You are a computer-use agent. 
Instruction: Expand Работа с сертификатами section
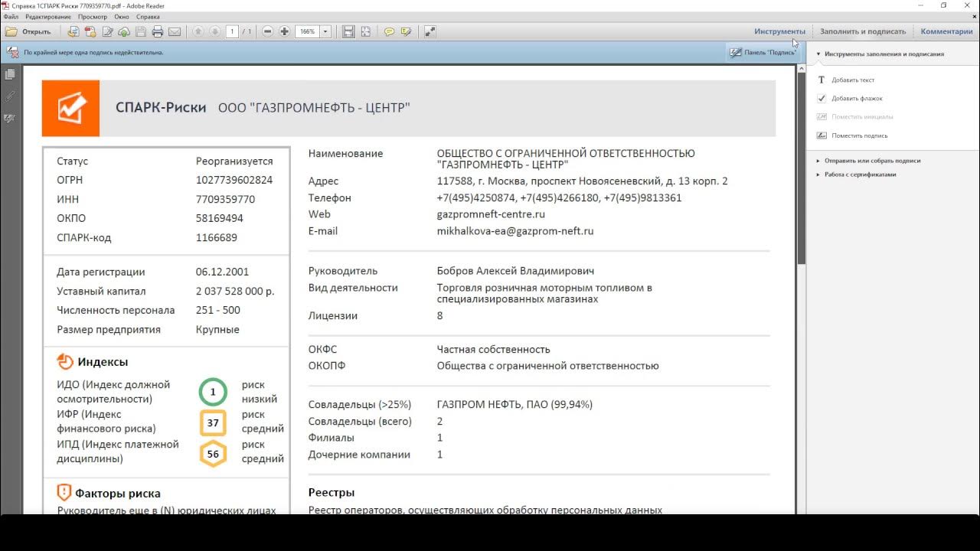818,174
